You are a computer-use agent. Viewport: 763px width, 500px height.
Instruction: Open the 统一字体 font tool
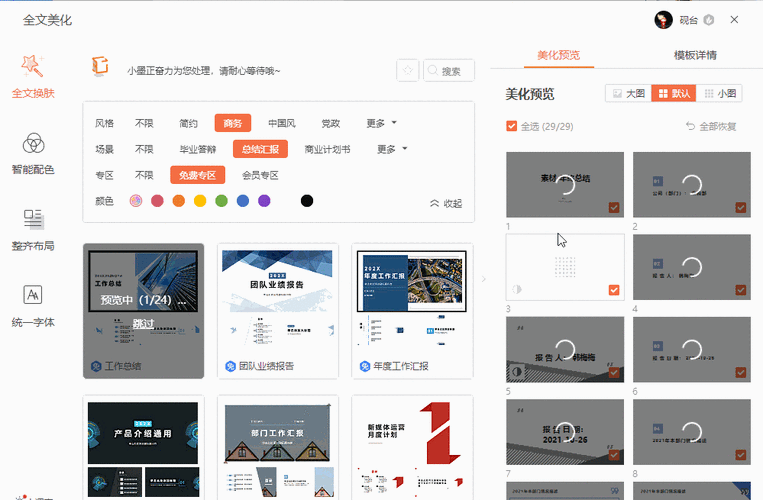[33, 306]
